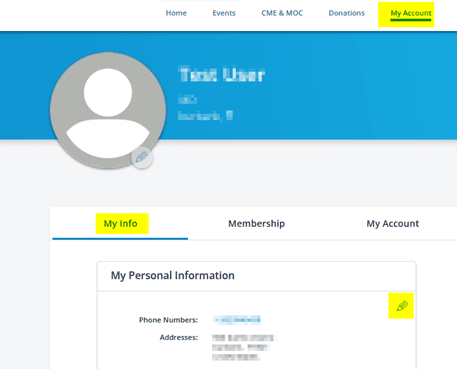Image resolution: width=457 pixels, height=369 pixels.
Task: Click the blurred address text block
Action: point(243,348)
